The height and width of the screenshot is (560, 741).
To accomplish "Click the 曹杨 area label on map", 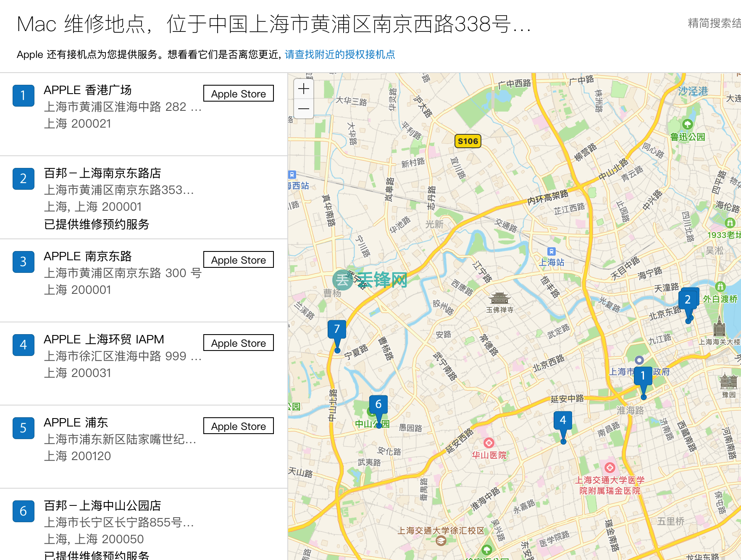I will pyautogui.click(x=332, y=293).
